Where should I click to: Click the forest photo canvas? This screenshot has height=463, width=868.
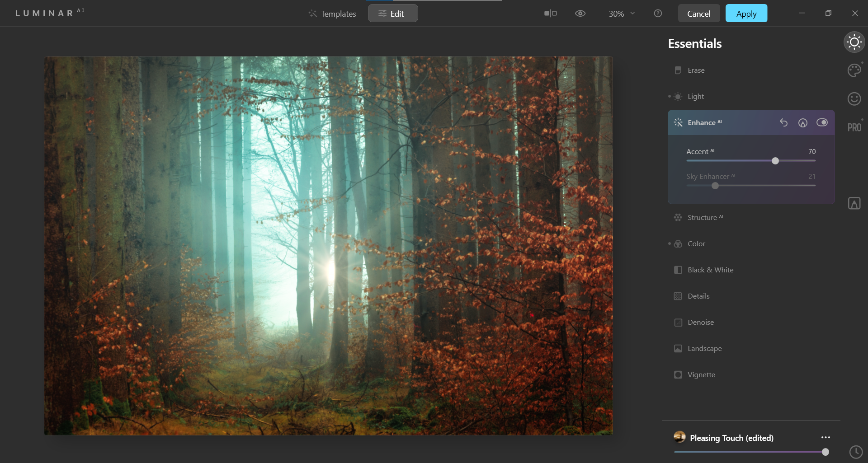pos(328,246)
